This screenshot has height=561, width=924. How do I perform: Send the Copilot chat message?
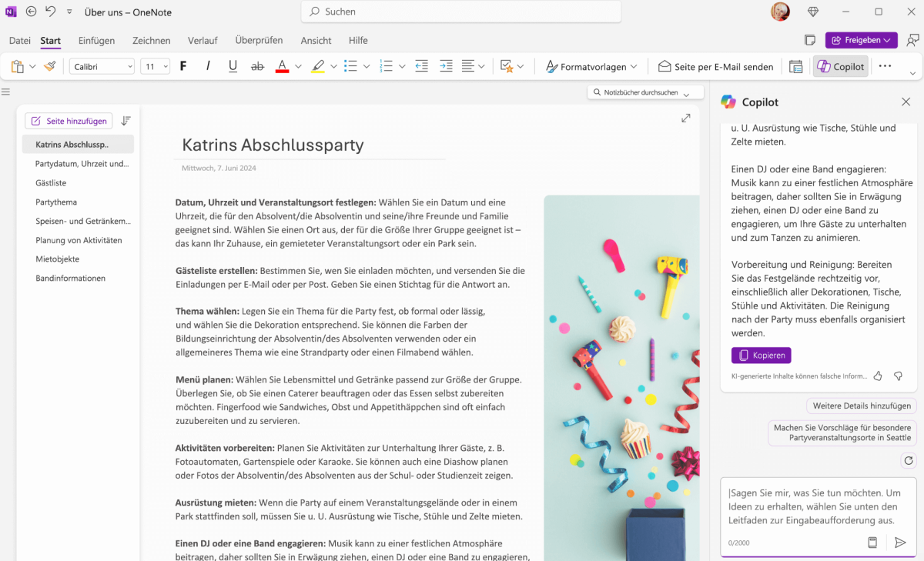pyautogui.click(x=901, y=542)
